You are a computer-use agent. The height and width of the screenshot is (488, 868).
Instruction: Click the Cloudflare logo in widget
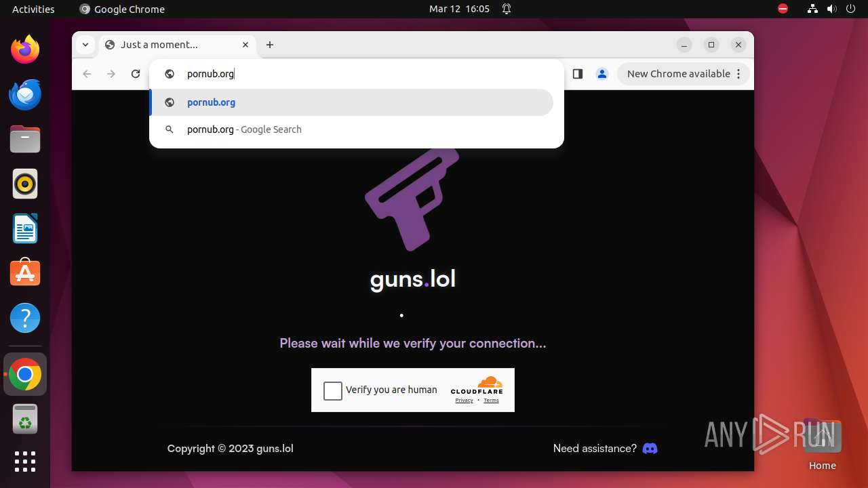tap(477, 386)
